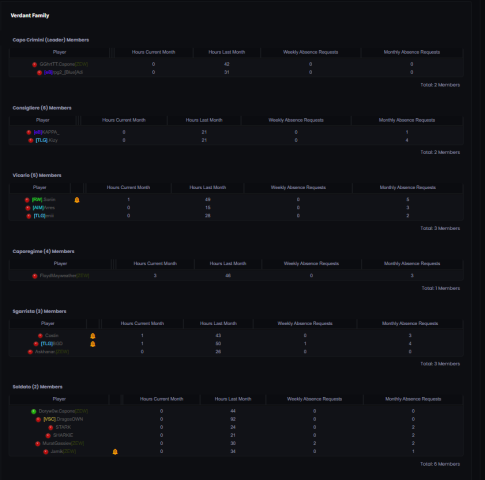Open GGhrtTT.Capone player profile
Screen dimensions: 485x480
[x=64, y=64]
